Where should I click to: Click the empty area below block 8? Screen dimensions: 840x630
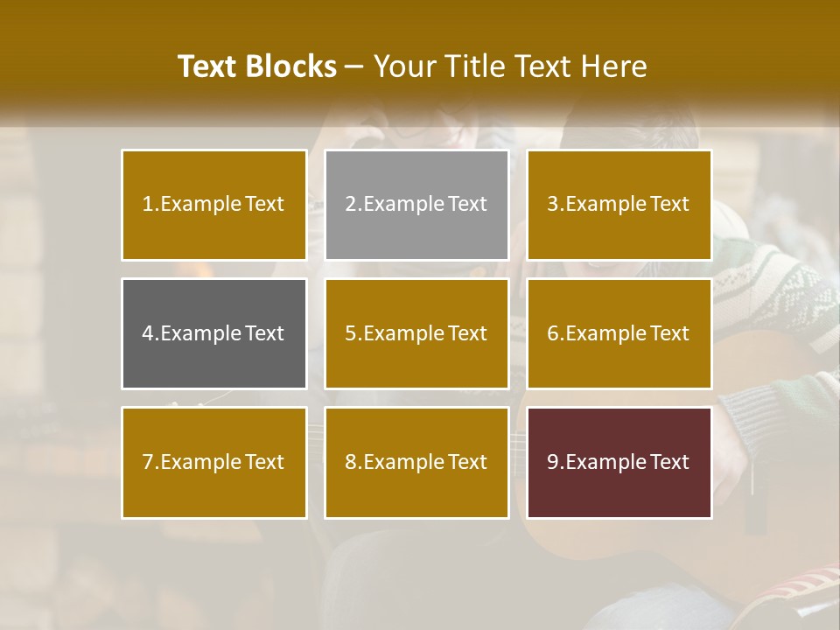[416, 569]
